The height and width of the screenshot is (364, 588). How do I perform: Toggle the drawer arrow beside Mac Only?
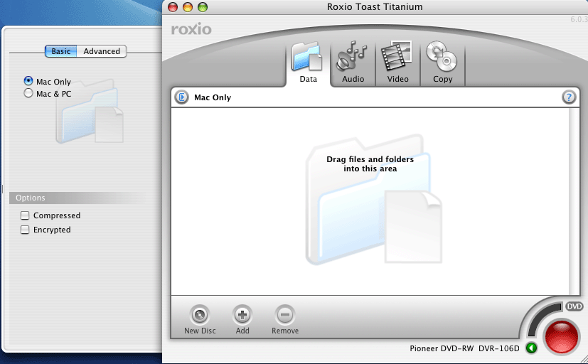(182, 97)
